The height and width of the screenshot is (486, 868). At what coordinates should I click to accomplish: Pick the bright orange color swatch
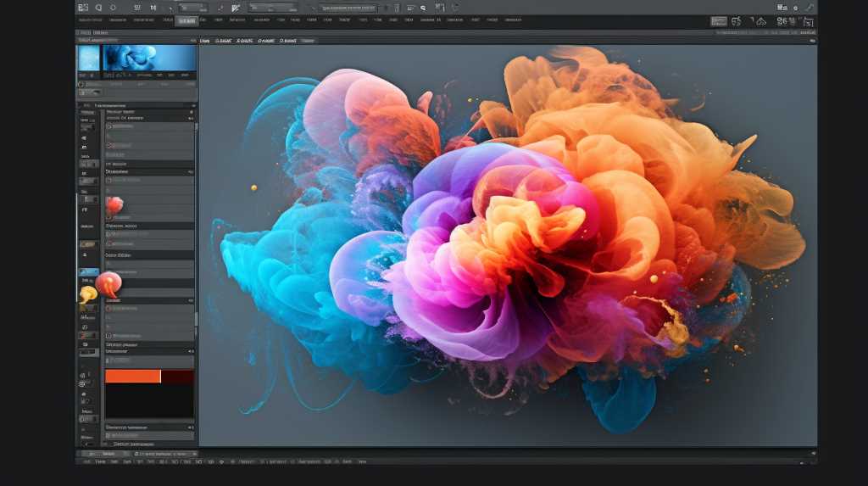click(x=133, y=377)
